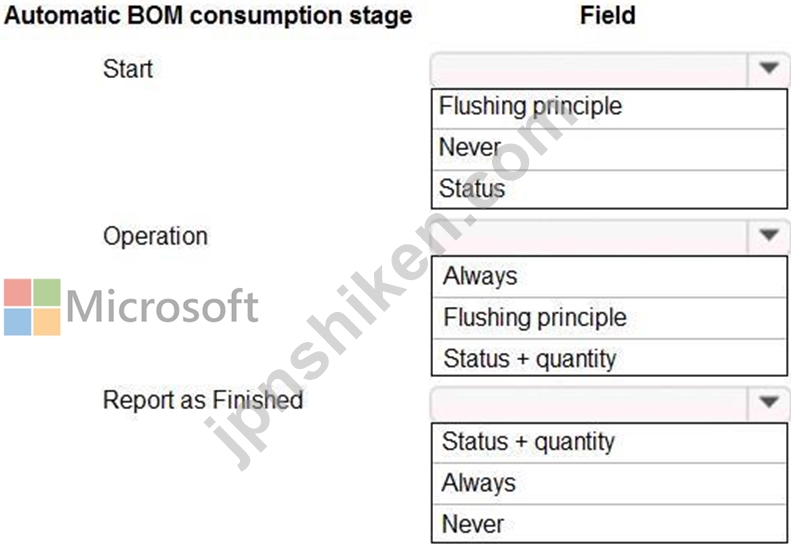Select Never under Start
791x548 pixels.
pyautogui.click(x=609, y=149)
